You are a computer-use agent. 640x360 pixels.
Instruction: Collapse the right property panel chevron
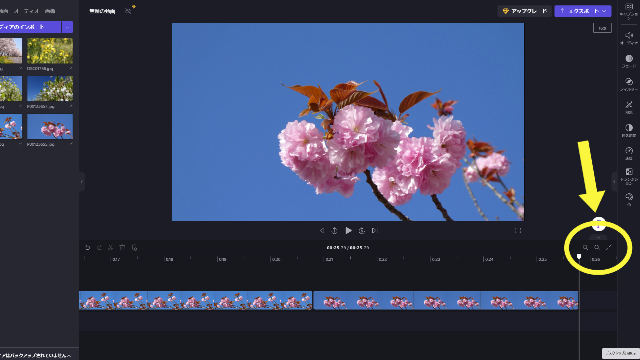point(614,181)
